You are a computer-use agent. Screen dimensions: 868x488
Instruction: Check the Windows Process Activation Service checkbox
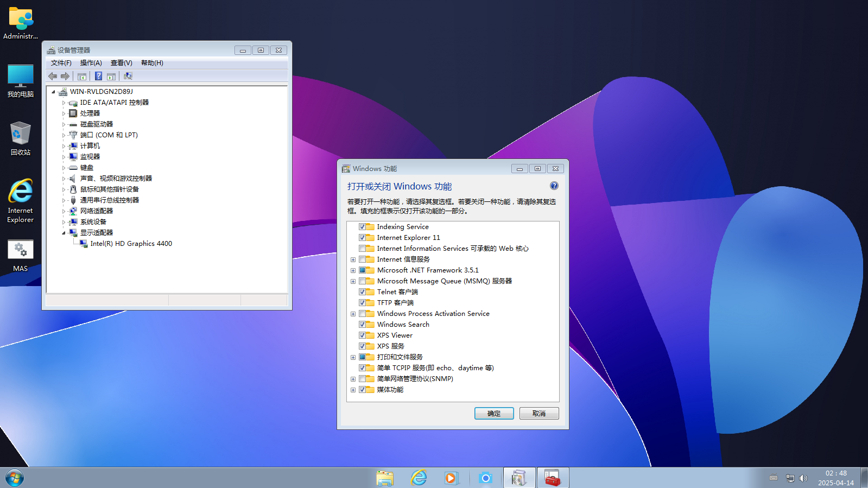[x=362, y=314]
